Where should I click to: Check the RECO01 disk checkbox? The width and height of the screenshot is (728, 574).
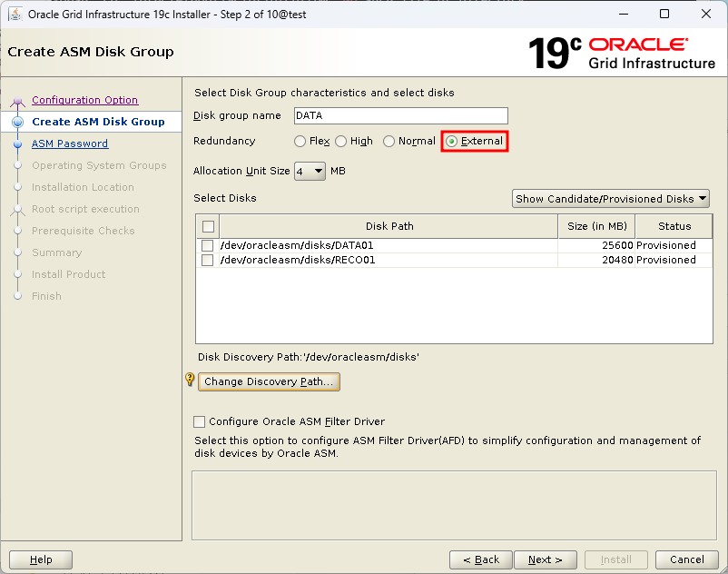click(x=208, y=260)
